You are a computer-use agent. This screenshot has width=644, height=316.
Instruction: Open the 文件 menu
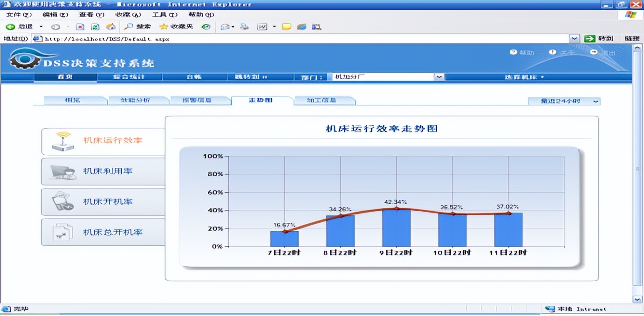[17, 14]
